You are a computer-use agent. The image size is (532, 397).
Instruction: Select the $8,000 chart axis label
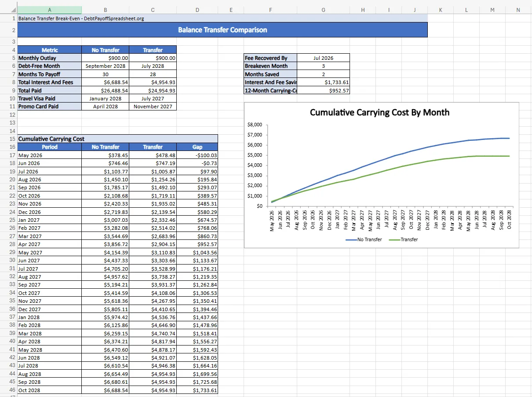(255, 125)
